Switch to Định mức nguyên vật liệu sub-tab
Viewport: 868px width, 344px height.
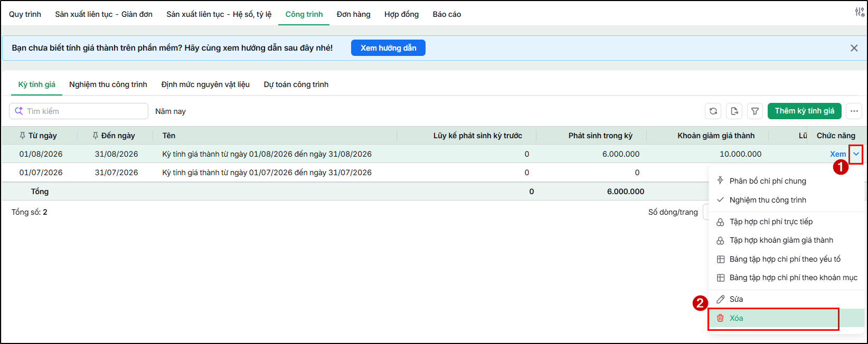[x=205, y=84]
